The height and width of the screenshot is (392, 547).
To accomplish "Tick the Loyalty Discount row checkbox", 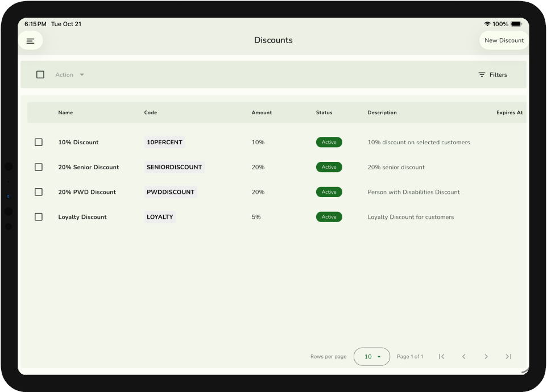I will click(x=39, y=217).
